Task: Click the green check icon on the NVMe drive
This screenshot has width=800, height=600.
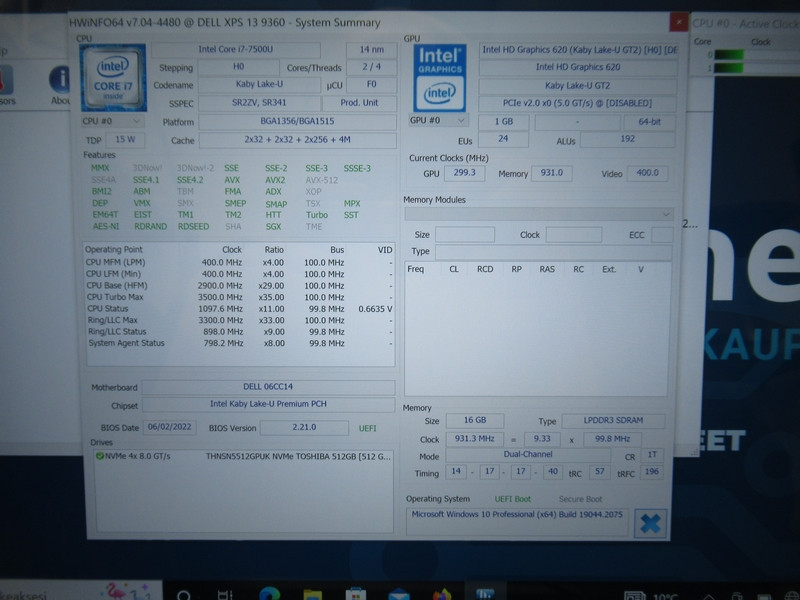Action: click(x=99, y=456)
